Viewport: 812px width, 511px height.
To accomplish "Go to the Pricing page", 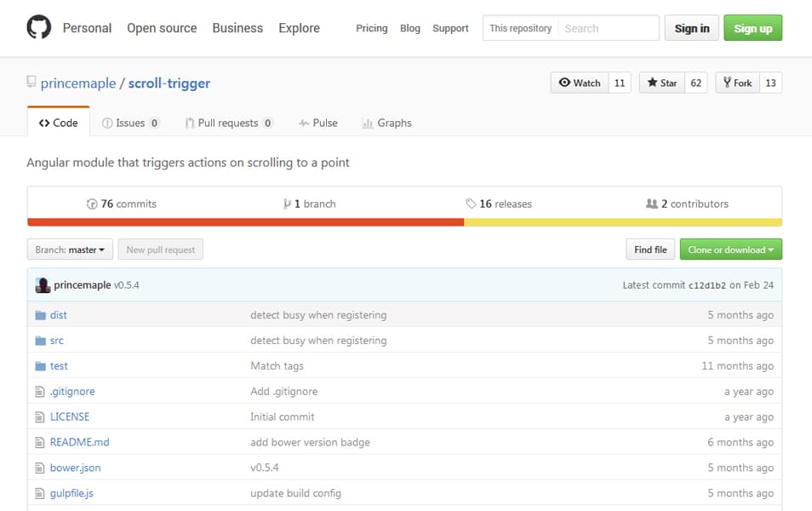I will click(372, 28).
